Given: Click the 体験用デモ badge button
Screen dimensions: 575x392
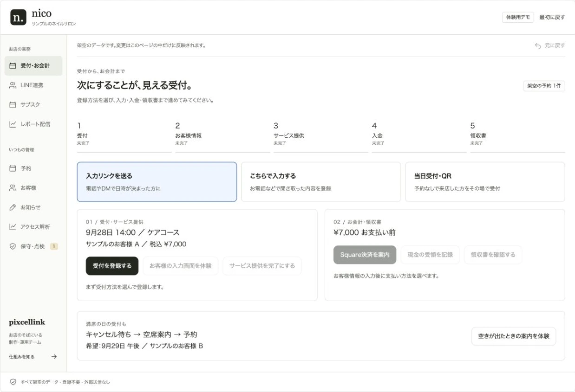Looking at the screenshot, I should pos(518,17).
